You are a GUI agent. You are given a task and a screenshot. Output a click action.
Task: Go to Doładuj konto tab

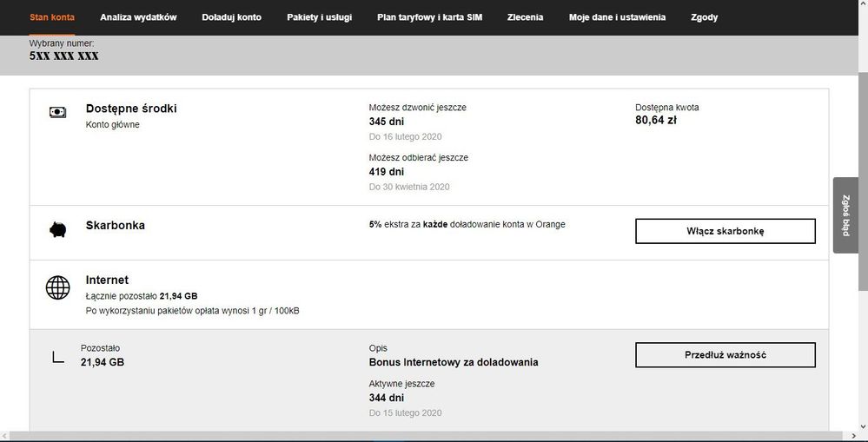point(231,17)
